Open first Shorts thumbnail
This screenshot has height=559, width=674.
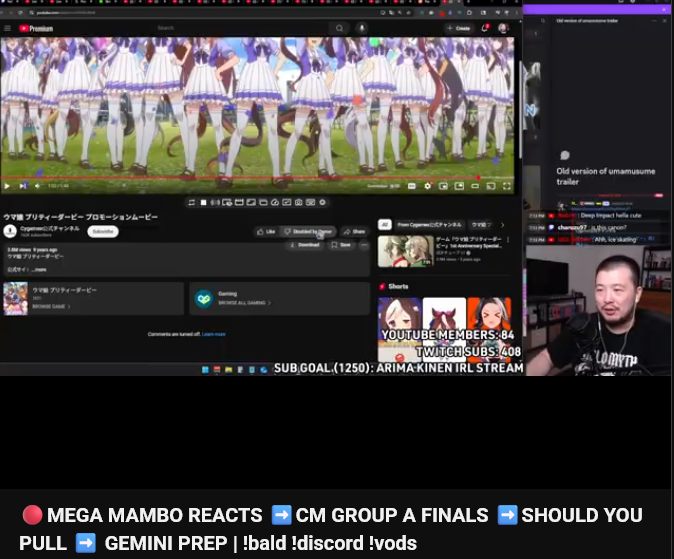coord(399,329)
